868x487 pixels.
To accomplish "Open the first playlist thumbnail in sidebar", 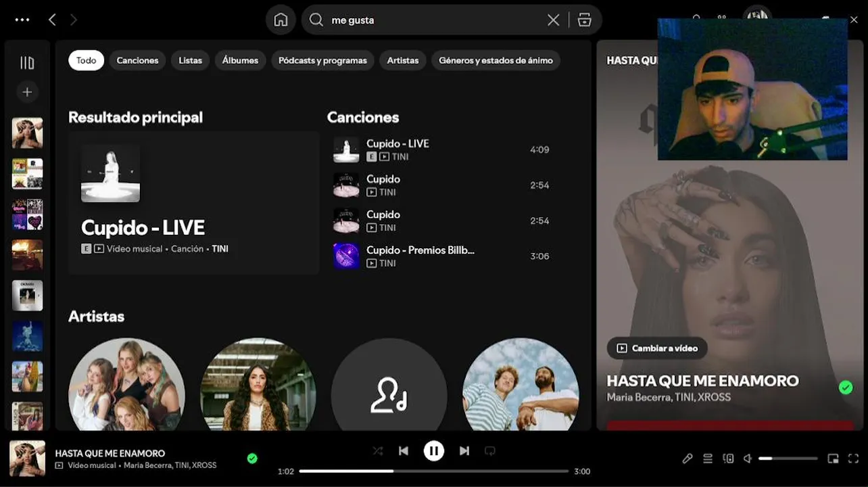I will [x=27, y=133].
